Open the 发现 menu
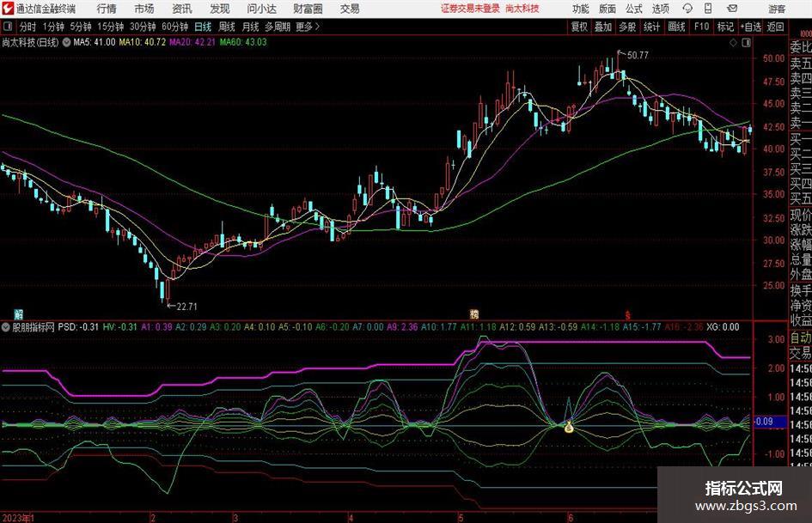Screen dimensions: 812x523 (x=220, y=9)
